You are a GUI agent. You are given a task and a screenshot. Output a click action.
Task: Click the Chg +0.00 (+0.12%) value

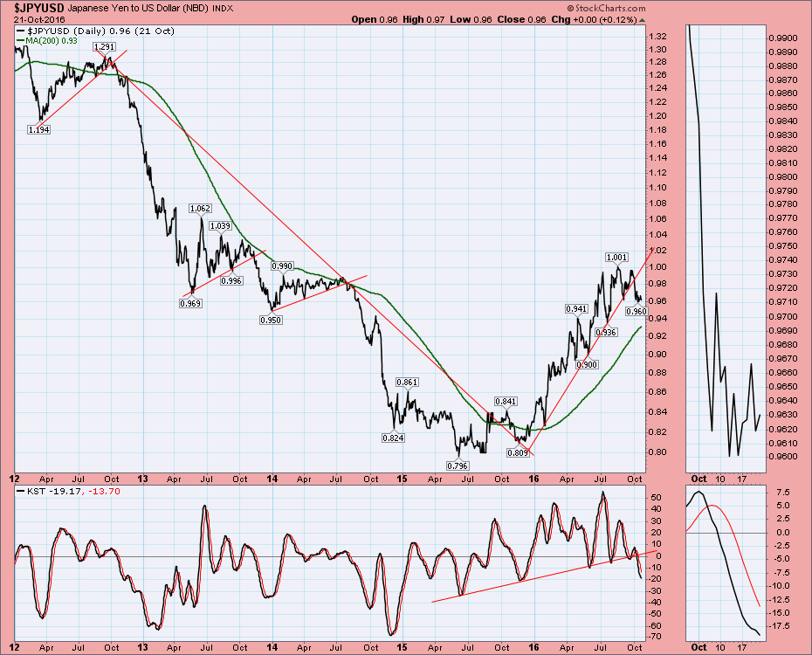tap(594, 20)
